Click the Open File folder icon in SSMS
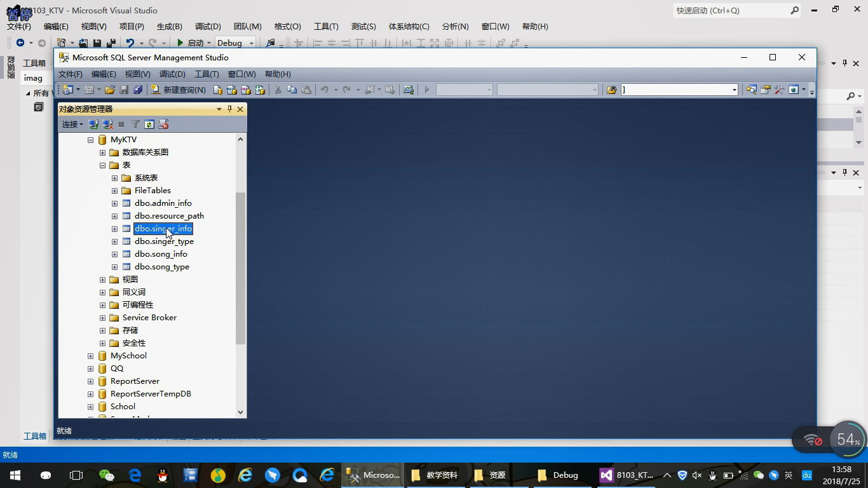The width and height of the screenshot is (868, 488). [110, 90]
